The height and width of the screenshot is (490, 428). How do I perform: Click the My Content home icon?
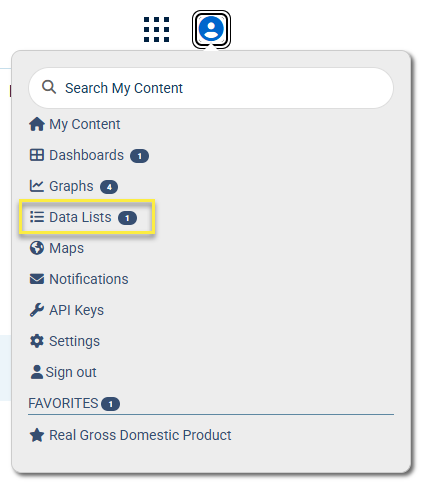[x=37, y=124]
